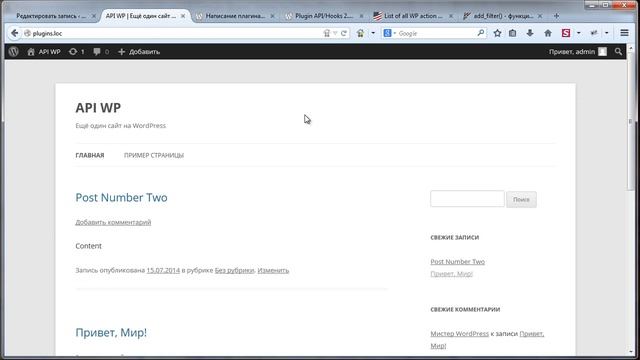640x360 pixels.
Task: Click the sidebar 'Поиск' button
Action: pos(521,200)
